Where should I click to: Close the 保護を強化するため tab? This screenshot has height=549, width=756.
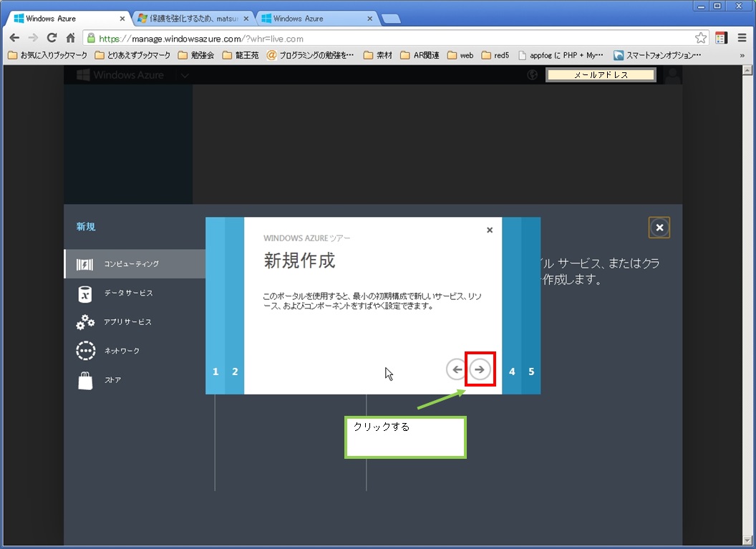[246, 19]
